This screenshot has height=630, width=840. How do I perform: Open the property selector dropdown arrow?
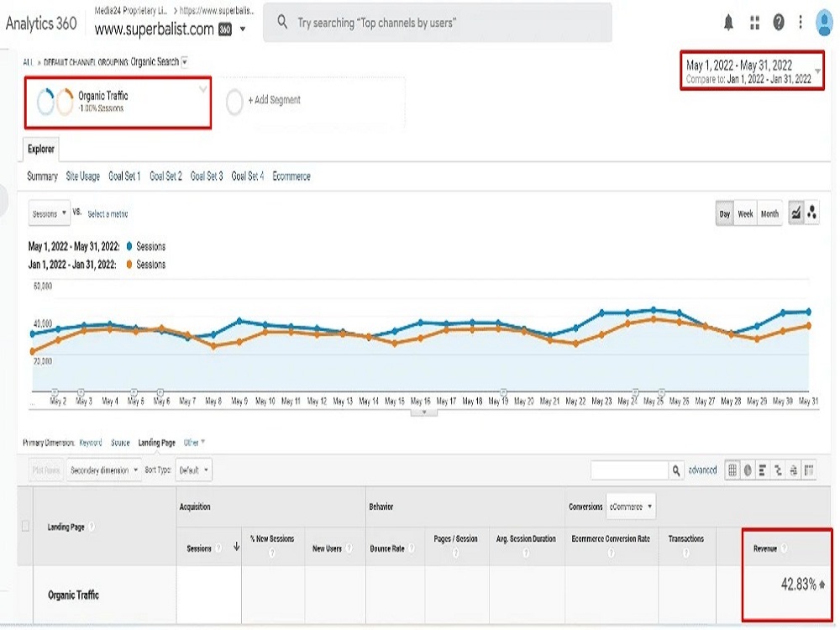[x=243, y=29]
